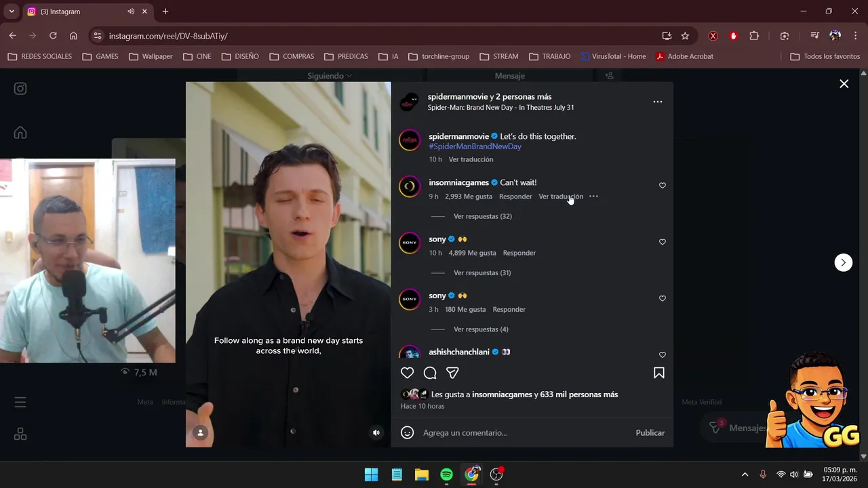Go to Instagram Home in the sidebar
868x488 pixels.
tap(20, 132)
